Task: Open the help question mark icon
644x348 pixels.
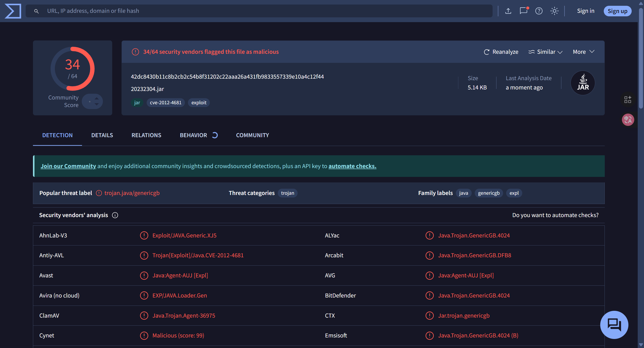Action: 539,11
